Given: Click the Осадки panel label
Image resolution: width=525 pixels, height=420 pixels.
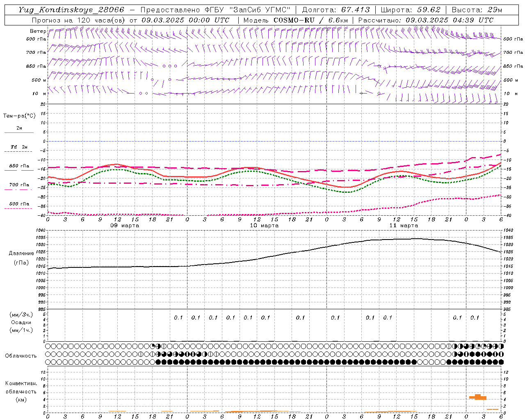Looking at the screenshot, I should (21, 322).
